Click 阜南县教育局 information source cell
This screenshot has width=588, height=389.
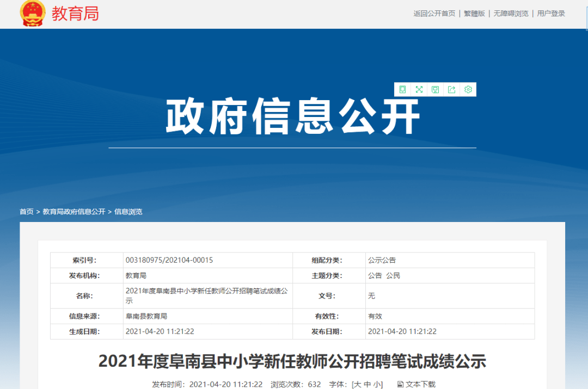tap(208, 316)
